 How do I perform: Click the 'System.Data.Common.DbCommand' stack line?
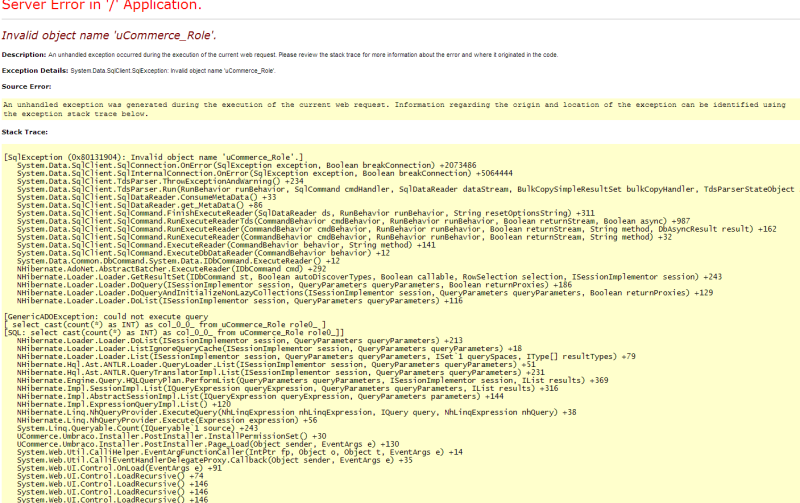coord(178,261)
